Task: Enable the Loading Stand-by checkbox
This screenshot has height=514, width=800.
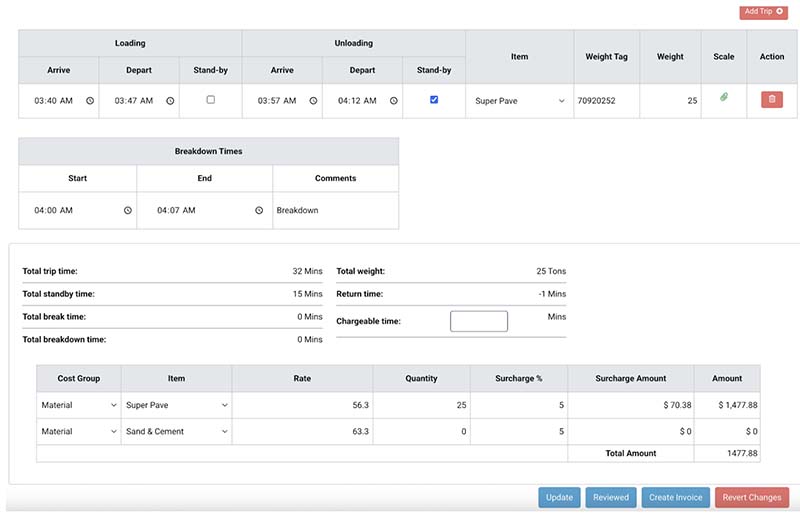Action: pos(211,100)
